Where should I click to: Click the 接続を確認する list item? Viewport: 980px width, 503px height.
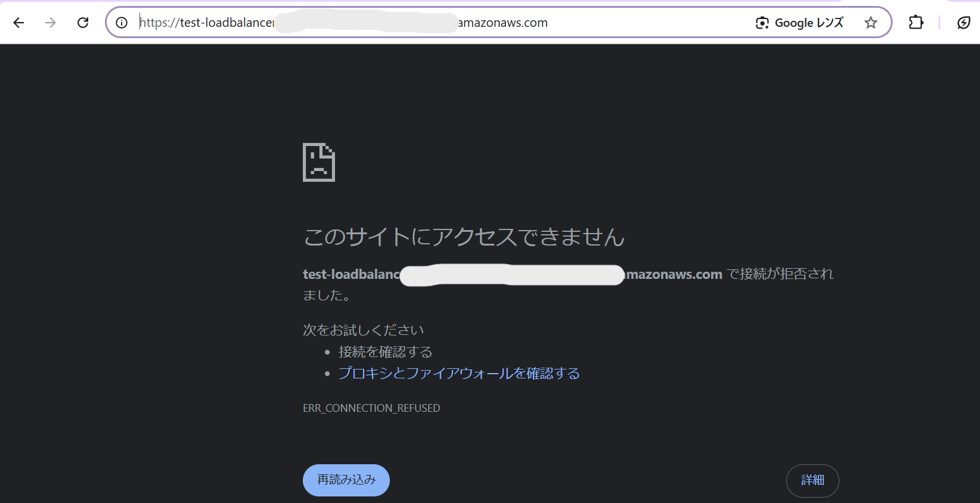click(385, 352)
